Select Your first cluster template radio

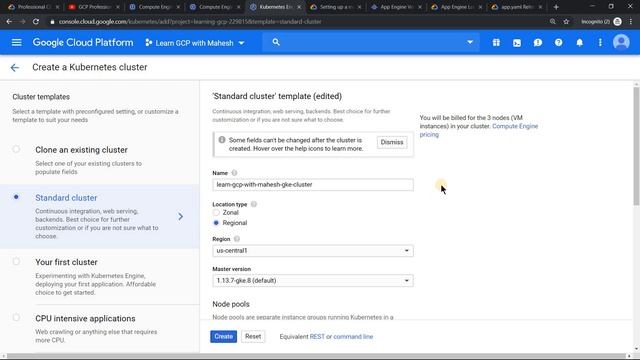coord(16,262)
